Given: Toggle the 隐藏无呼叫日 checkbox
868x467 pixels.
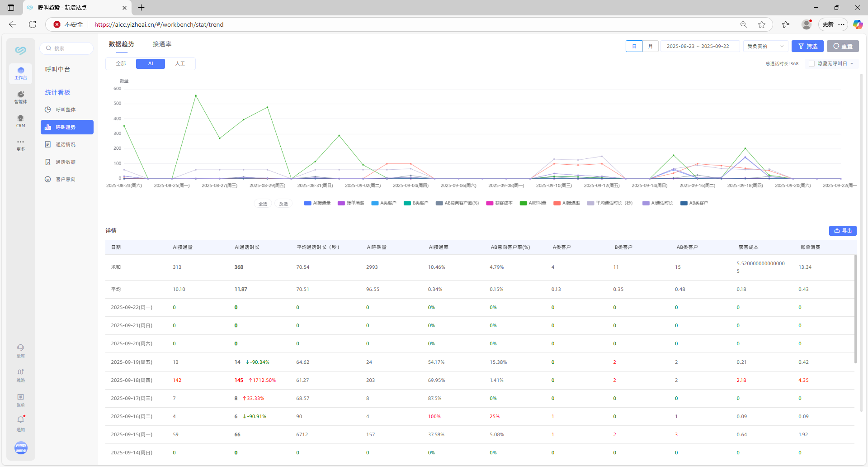Looking at the screenshot, I should pos(811,64).
